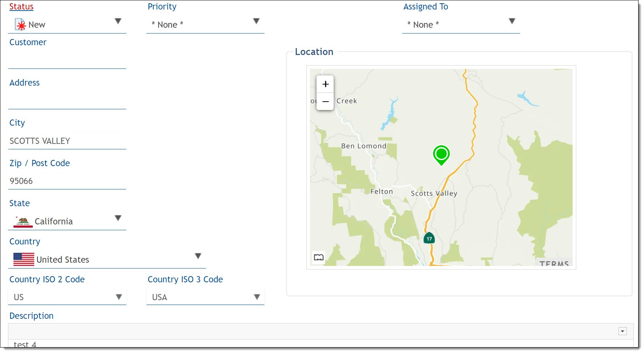
Task: Click the map TERMS link
Action: (554, 263)
